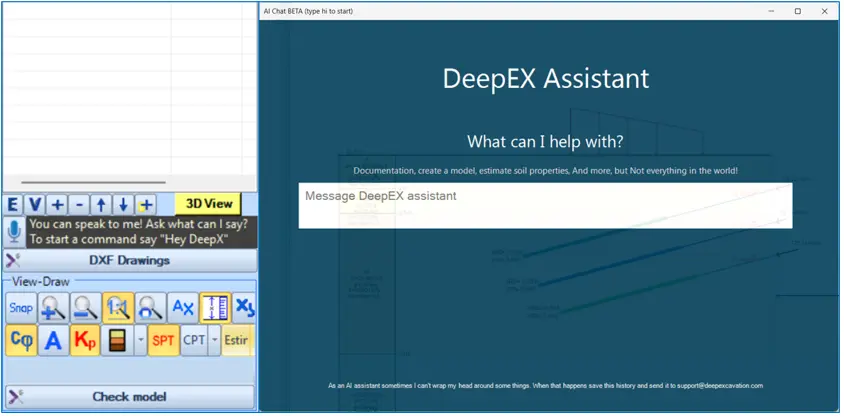Click the horizontal scrollbar under the table
844x417 pixels.
93,182
